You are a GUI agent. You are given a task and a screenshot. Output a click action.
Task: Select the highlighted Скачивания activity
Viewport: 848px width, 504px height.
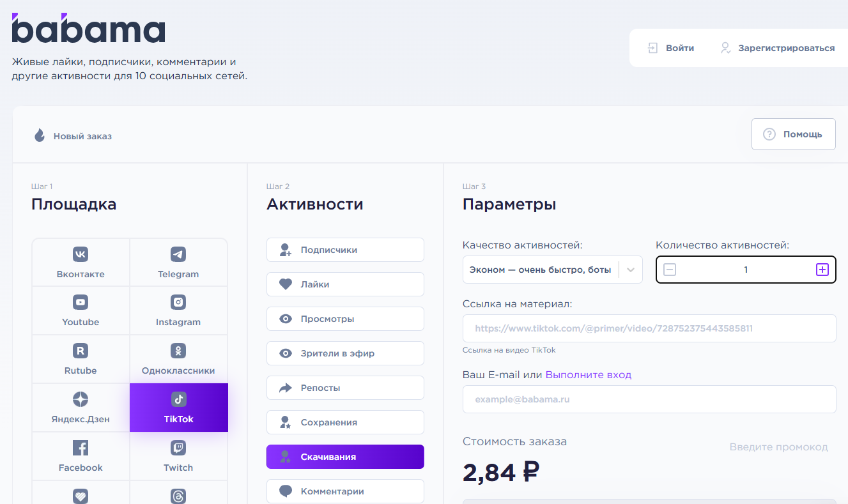point(345,457)
